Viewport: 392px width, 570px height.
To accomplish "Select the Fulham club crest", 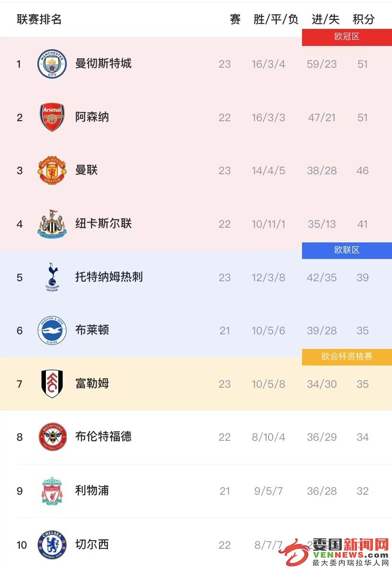I will [x=52, y=384].
